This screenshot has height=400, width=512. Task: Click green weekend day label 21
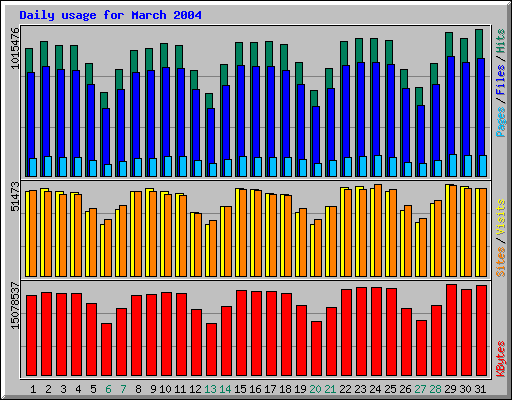tap(330, 389)
